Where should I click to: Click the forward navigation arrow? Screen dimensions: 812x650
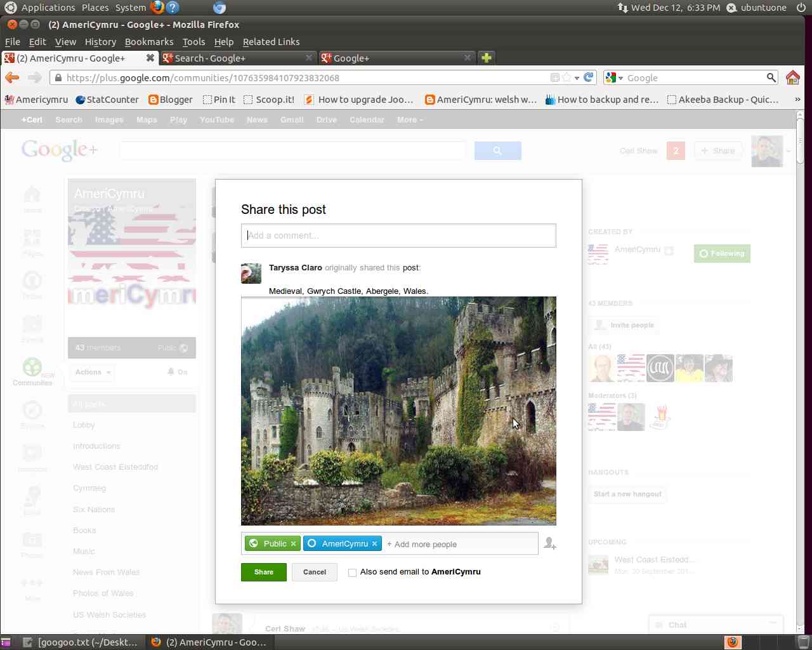click(35, 77)
